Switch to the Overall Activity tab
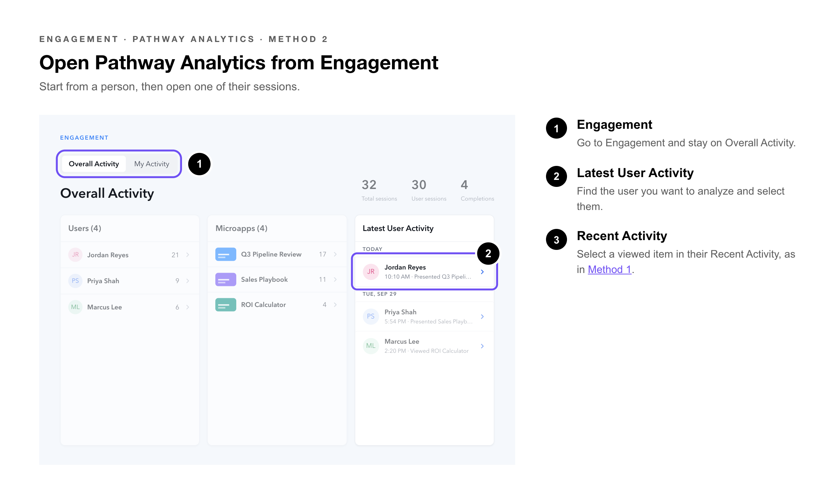840x504 pixels. click(94, 164)
